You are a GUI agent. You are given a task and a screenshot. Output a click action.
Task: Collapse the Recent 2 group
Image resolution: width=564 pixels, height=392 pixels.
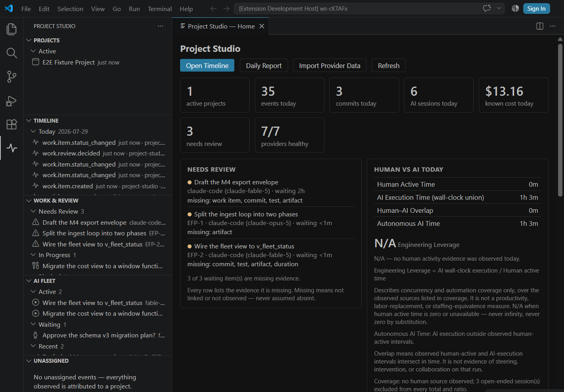click(x=33, y=346)
